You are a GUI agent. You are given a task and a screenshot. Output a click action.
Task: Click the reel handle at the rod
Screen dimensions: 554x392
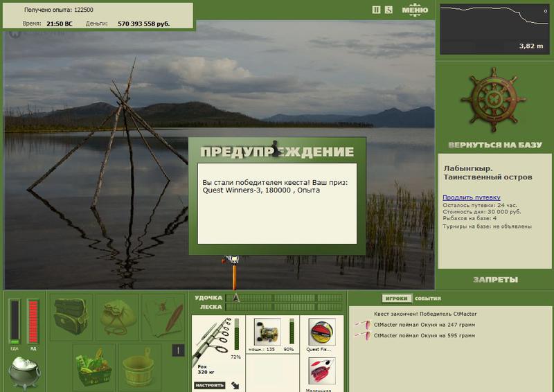point(232,260)
